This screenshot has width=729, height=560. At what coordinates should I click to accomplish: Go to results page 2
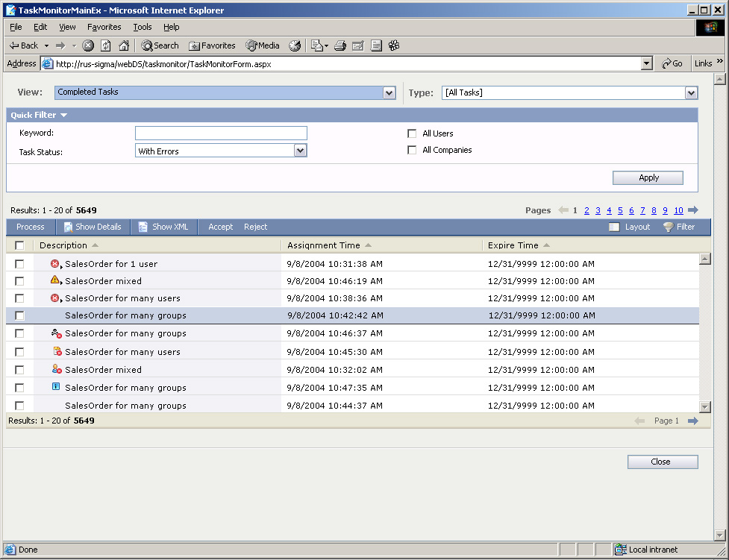[586, 210]
